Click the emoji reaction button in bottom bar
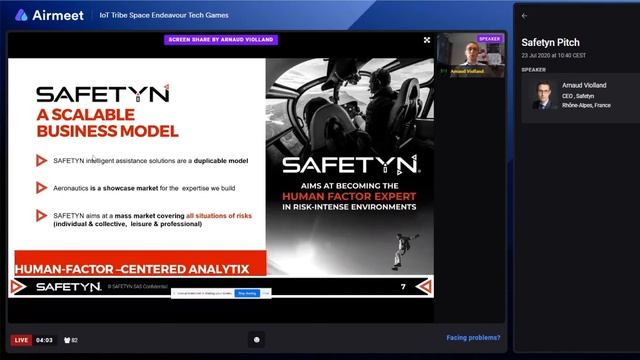Viewport: 640px width, 360px height. pos(256,340)
